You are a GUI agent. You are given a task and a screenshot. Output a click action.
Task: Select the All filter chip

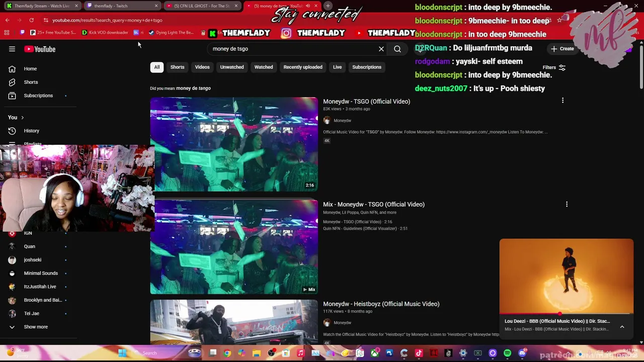157,67
